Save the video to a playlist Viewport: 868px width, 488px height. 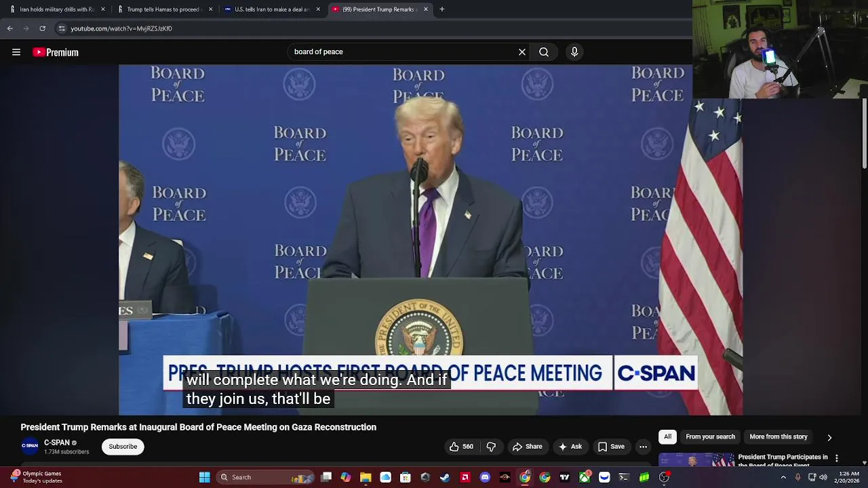pyautogui.click(x=611, y=447)
